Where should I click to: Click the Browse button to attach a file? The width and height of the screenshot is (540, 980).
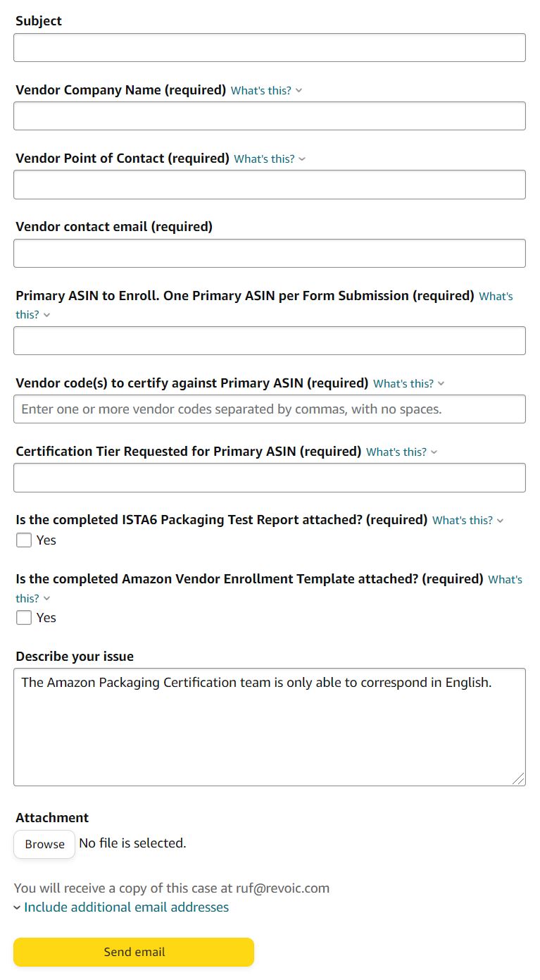44,843
